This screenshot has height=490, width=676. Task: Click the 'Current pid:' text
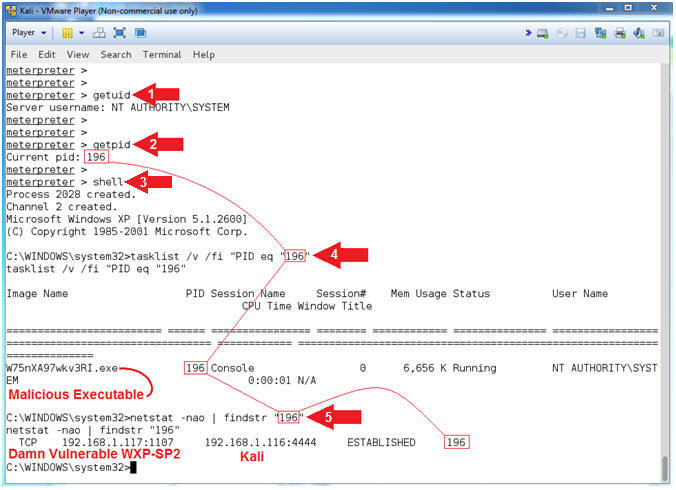pos(43,157)
